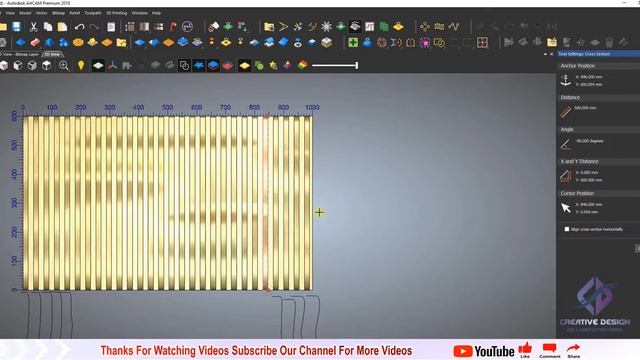Screen dimensions: 640x360
Task: Click the orange flat relief icon
Action: tap(169, 42)
